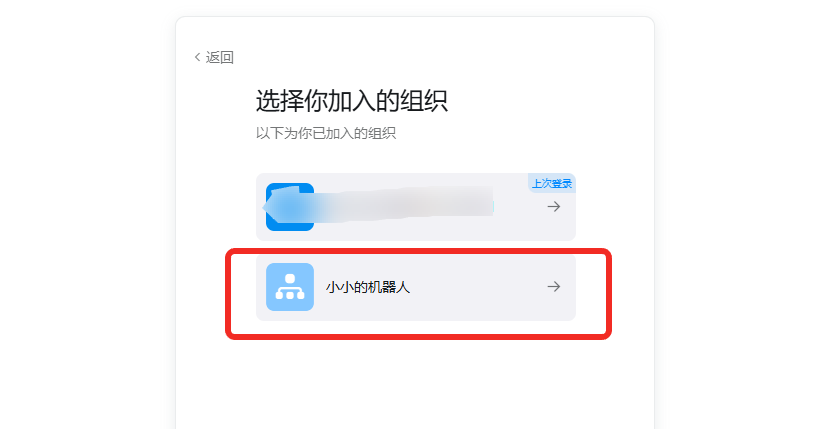
Task: Click the heading 选择你加入的组织
Action: [351, 101]
